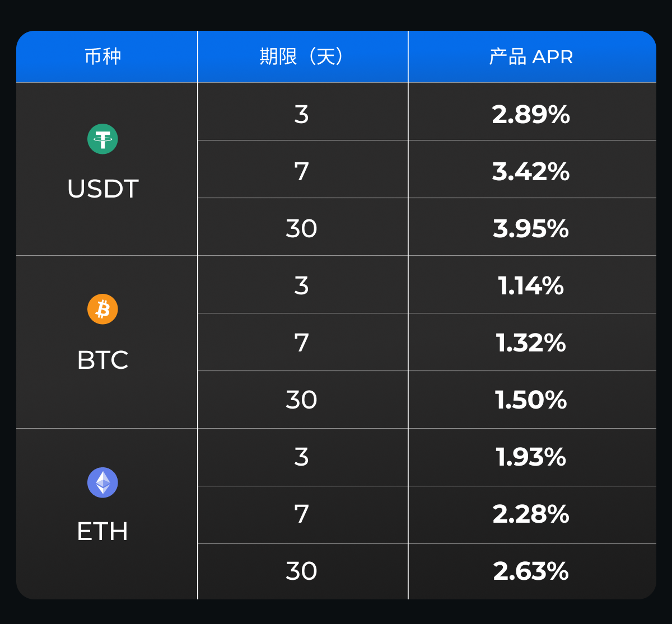
Task: Click the green USDT Tether icon
Action: (x=102, y=139)
